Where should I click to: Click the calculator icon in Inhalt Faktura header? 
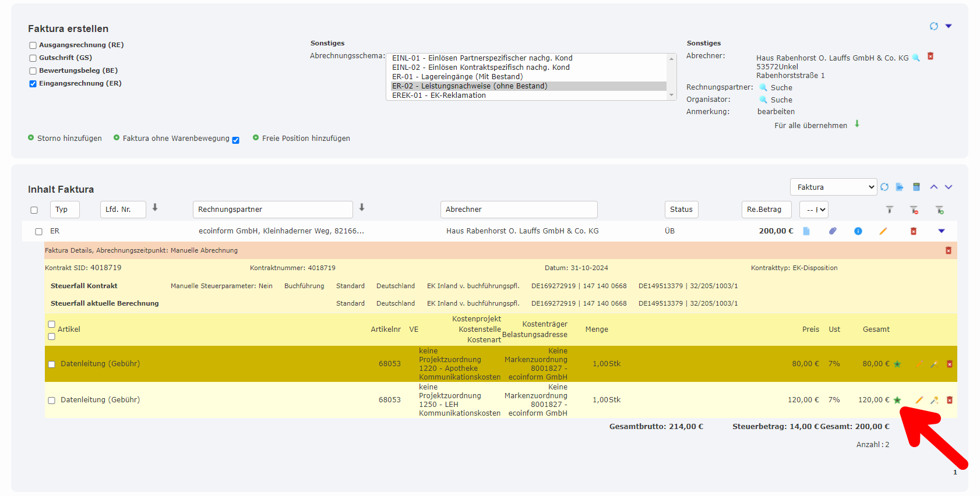click(916, 187)
